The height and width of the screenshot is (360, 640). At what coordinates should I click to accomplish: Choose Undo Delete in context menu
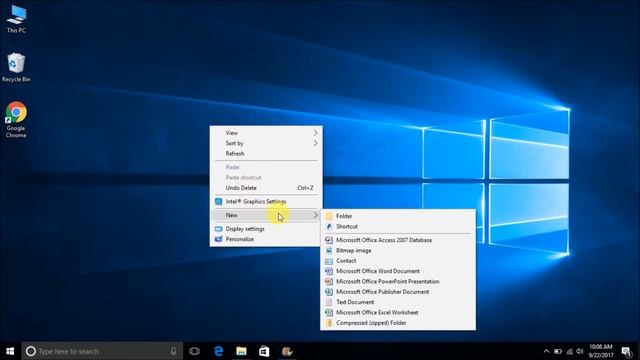[266, 188]
